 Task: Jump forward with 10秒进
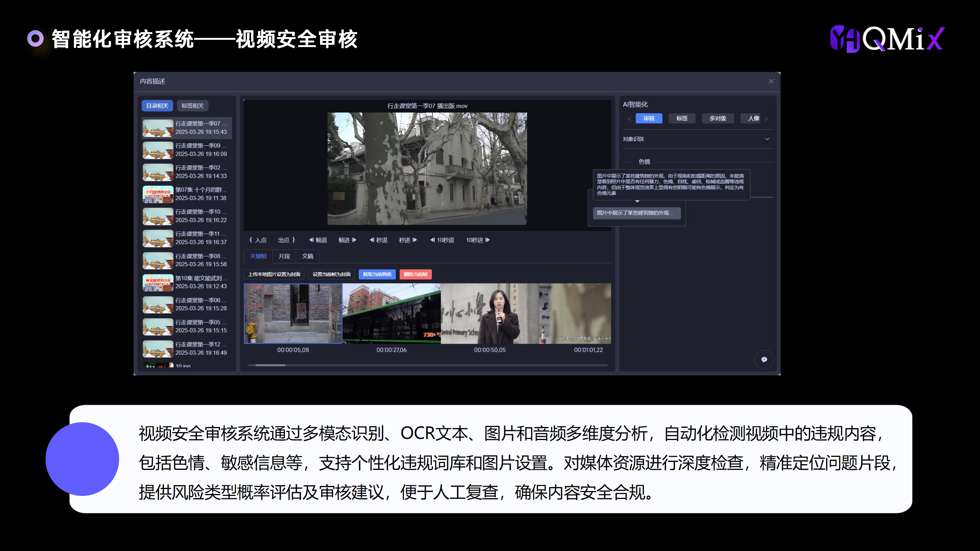coord(478,240)
